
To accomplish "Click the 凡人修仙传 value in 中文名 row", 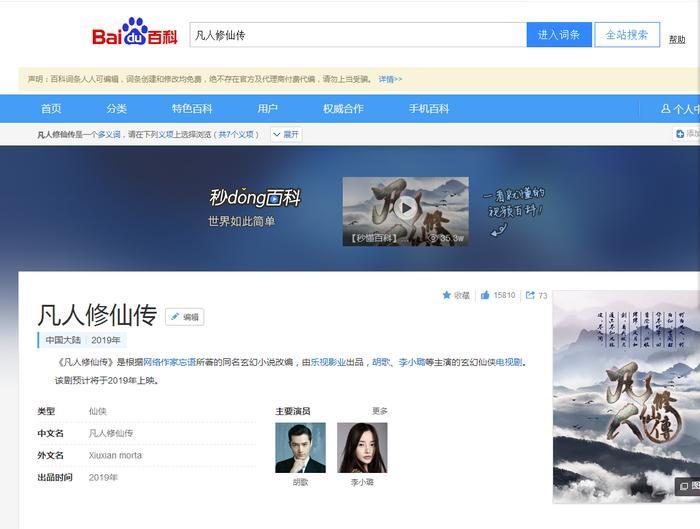I will tap(111, 433).
